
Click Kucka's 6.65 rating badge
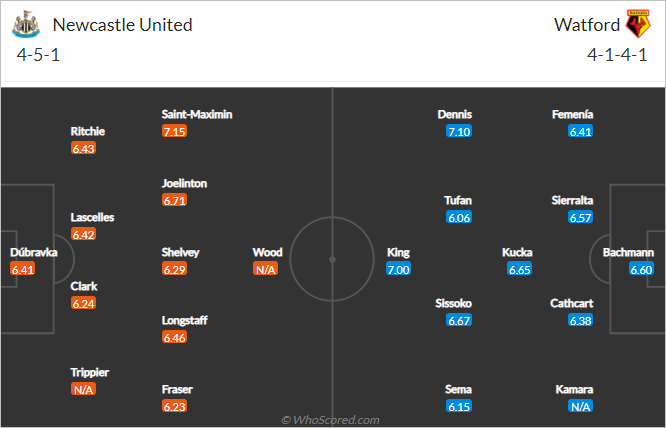[519, 269]
